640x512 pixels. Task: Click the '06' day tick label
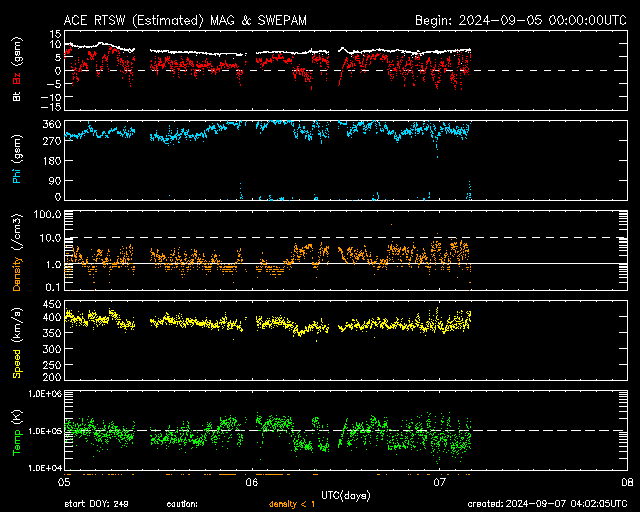252,482
